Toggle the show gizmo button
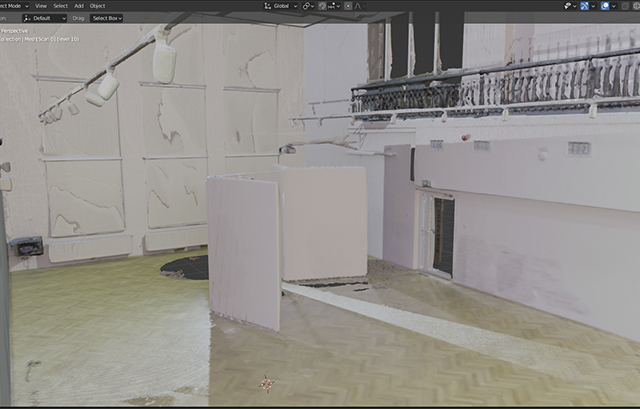Image resolution: width=640 pixels, height=409 pixels. pyautogui.click(x=584, y=5)
